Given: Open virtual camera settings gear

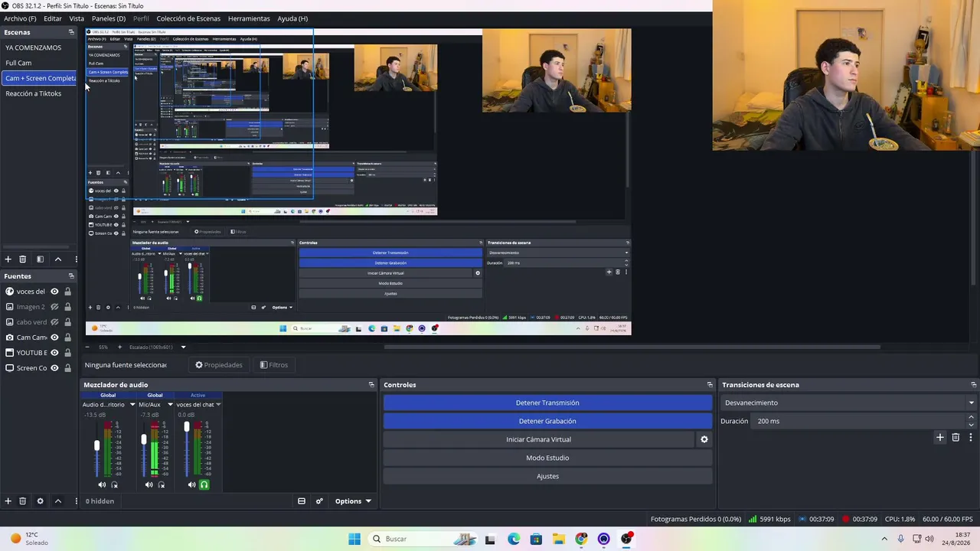Looking at the screenshot, I should tap(704, 439).
